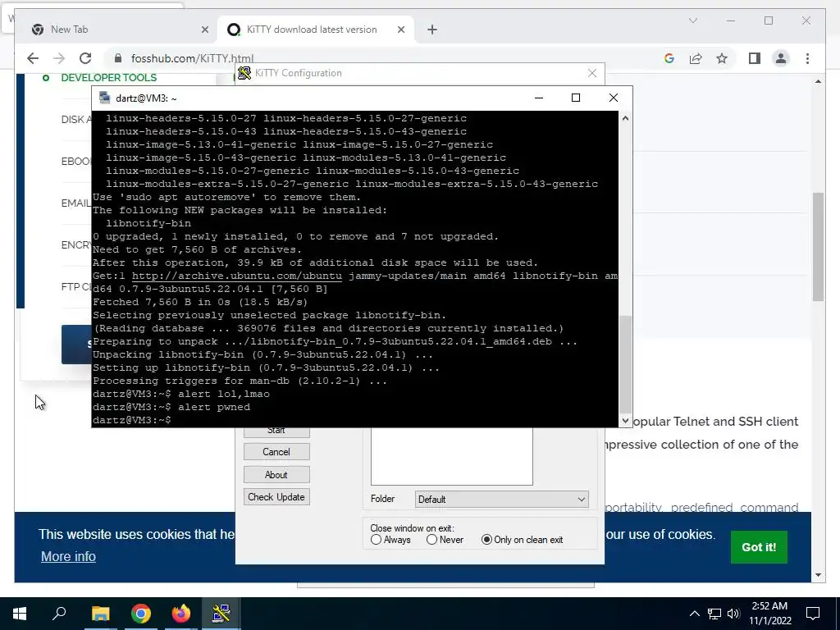Viewport: 840px width, 630px height.
Task: Click terminal window system menu icon
Action: (x=104, y=98)
